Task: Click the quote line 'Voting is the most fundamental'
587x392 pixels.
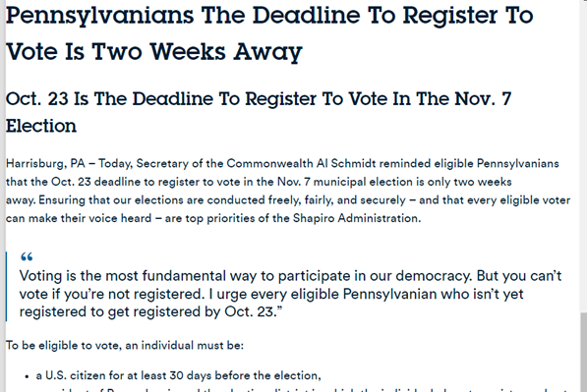Action: coord(290,276)
